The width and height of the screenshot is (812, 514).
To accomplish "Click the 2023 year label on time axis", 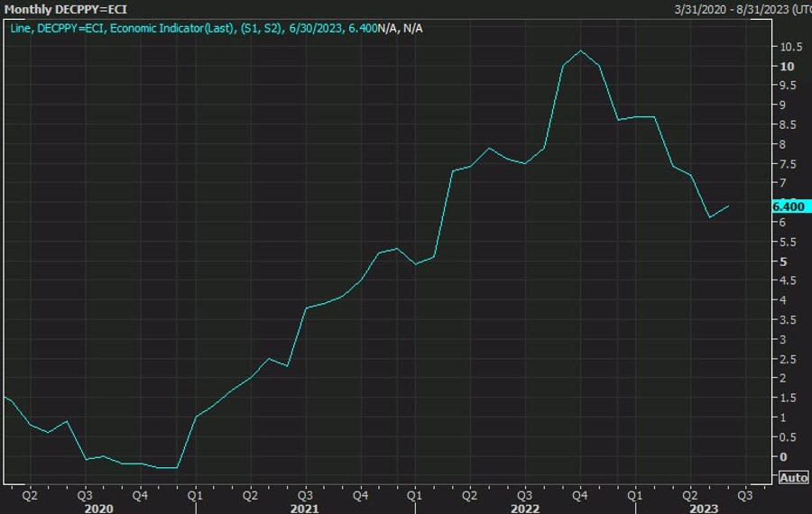I will [x=704, y=509].
